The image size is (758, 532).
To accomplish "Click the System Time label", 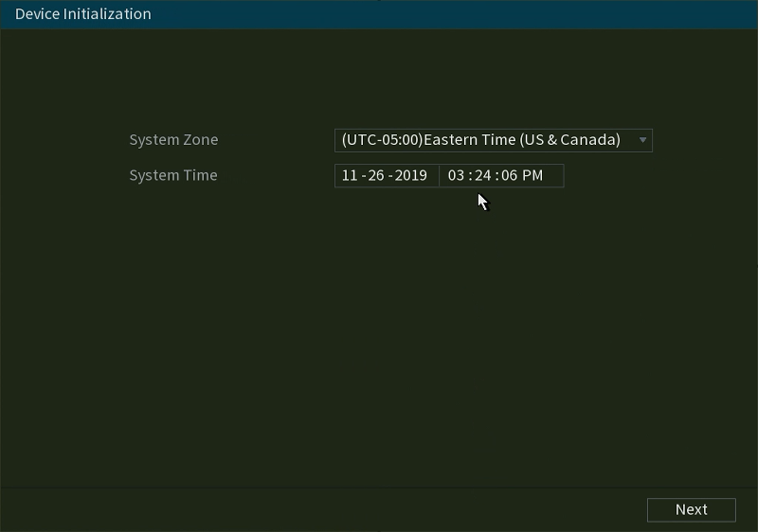I will 173,175.
